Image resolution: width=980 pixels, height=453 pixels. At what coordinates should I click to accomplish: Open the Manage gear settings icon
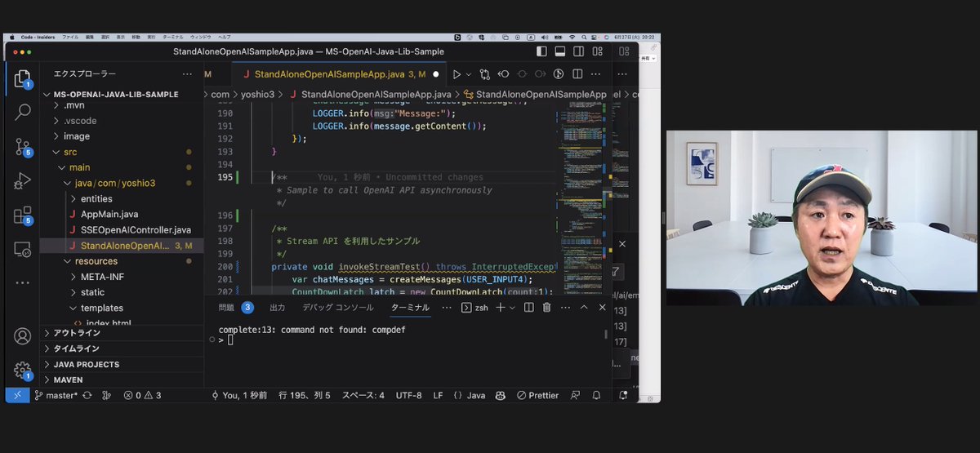tap(22, 371)
